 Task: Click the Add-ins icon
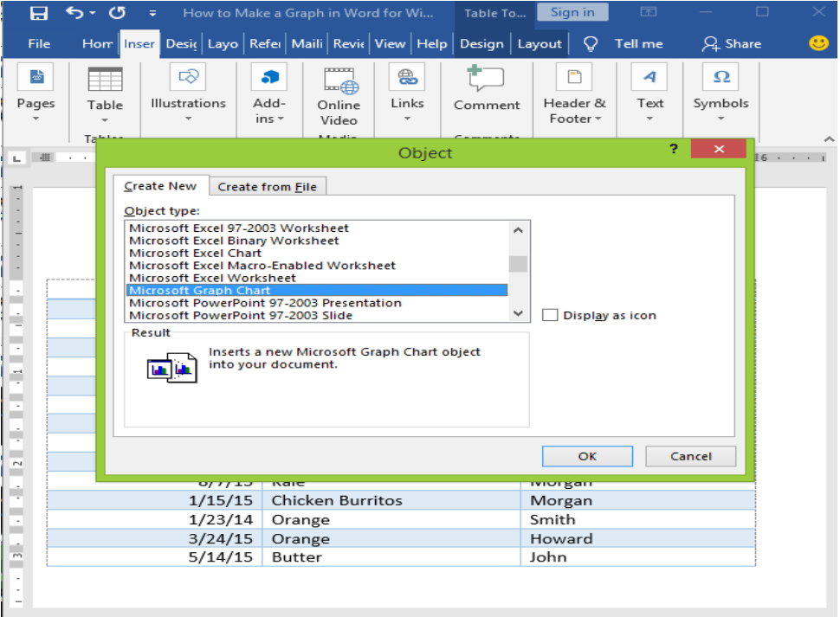tap(269, 76)
